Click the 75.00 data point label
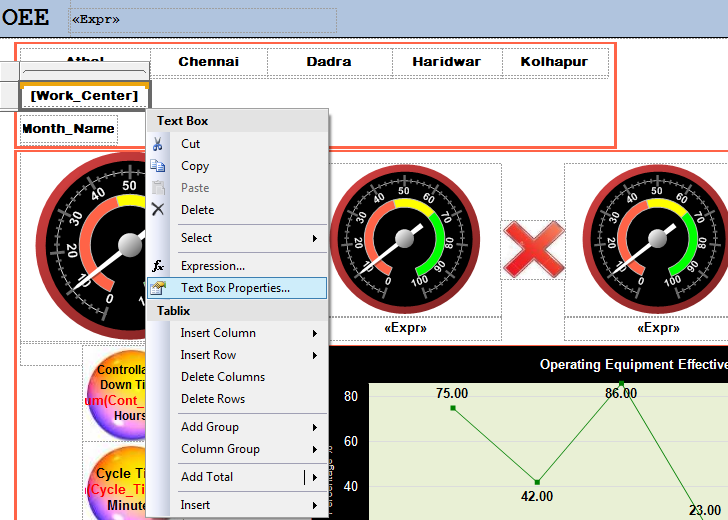This screenshot has height=520, width=728. [x=452, y=393]
